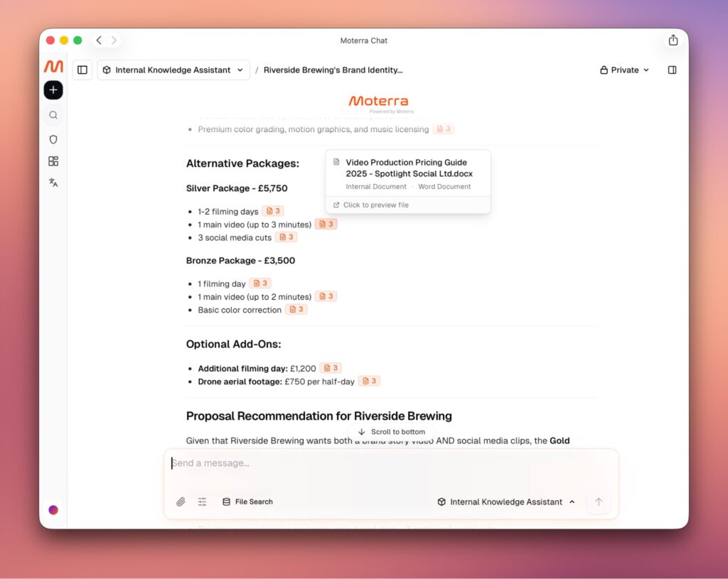
Task: Click the Riverside Brewing's Brand Identity chat title
Action: pyautogui.click(x=333, y=70)
